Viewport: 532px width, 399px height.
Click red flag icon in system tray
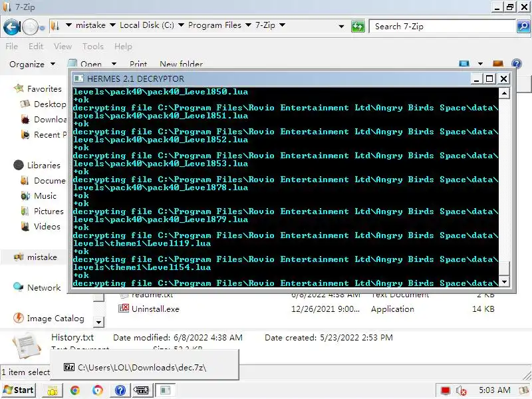click(446, 391)
